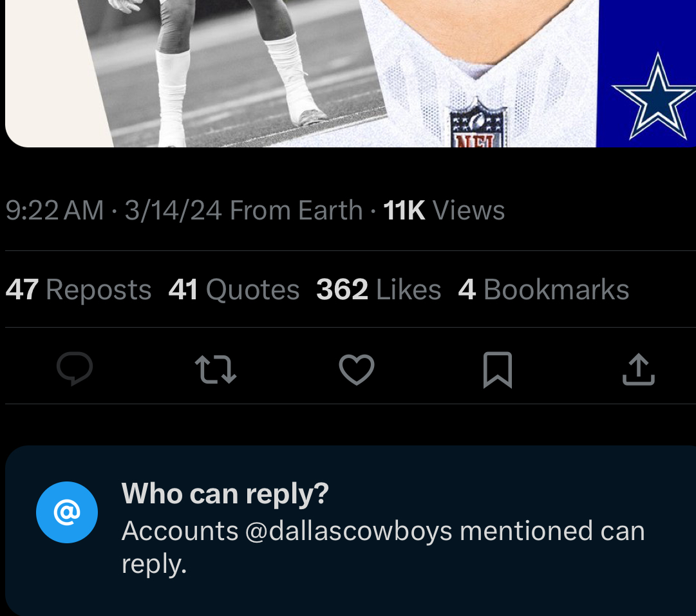Tap the 9:22 AM timestamp
The height and width of the screenshot is (616, 696).
point(54,210)
